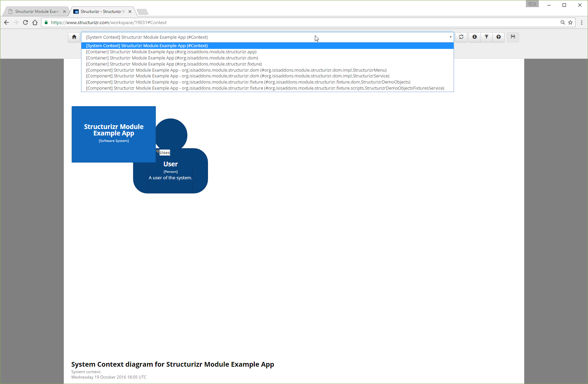
Task: Click the Wednesday 19 October 2016 timestamp
Action: coord(109,377)
